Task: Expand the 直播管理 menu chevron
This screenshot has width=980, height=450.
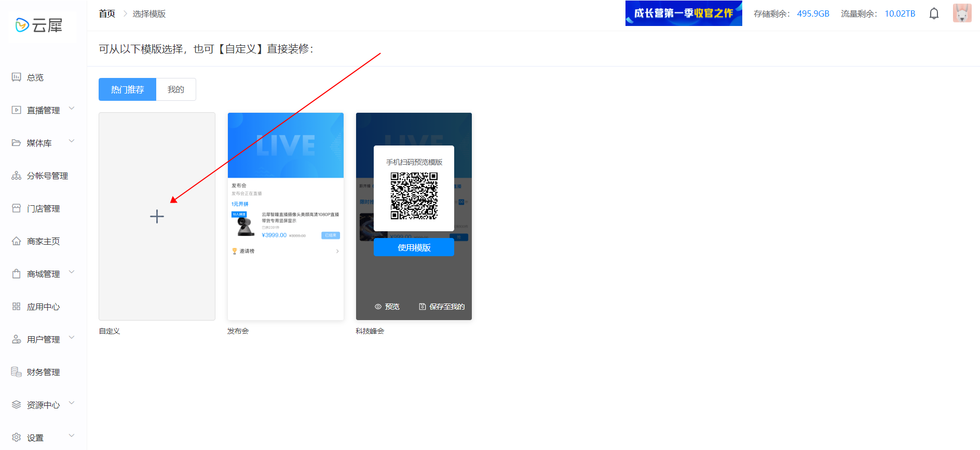Action: pos(72,109)
